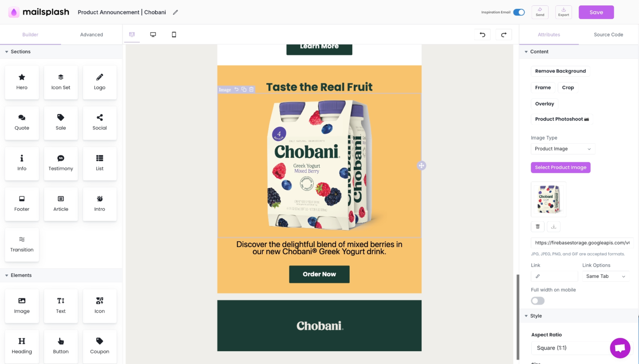Enable Full width on mobile
Image resolution: width=639 pixels, height=364 pixels.
coord(538,301)
